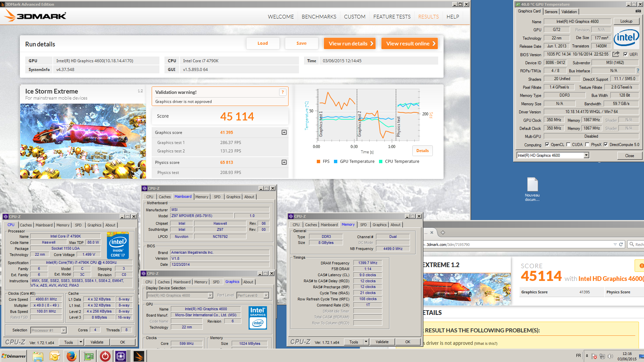
Task: Click the Bus Interface question mark icon
Action: click(x=638, y=71)
